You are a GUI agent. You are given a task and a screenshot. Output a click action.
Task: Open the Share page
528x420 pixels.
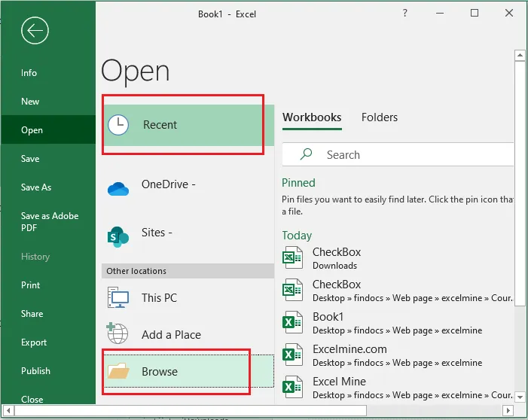[48, 314]
